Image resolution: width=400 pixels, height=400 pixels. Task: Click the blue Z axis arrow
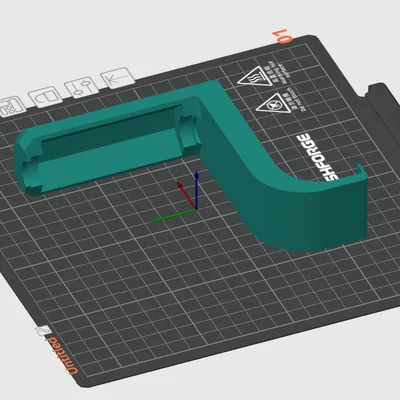click(x=197, y=189)
